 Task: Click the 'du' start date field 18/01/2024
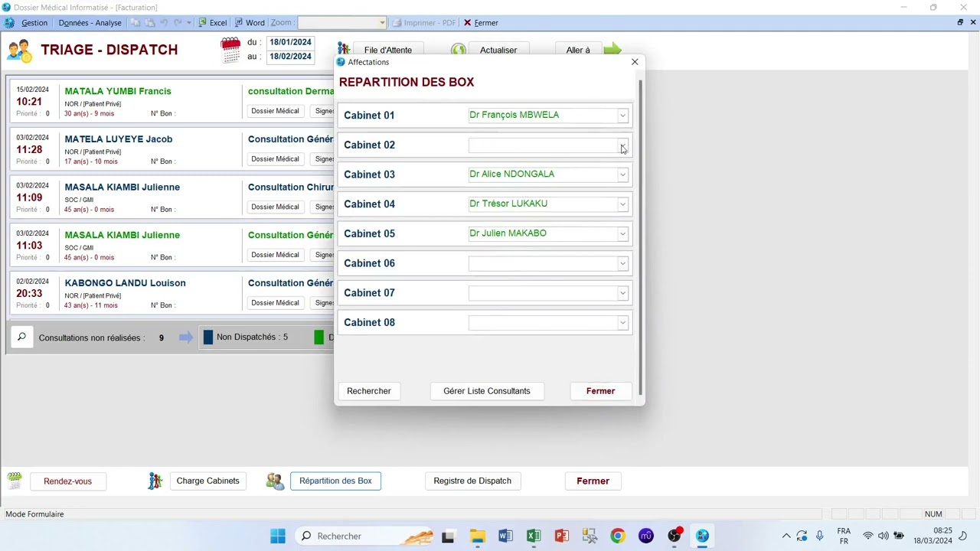(x=290, y=42)
